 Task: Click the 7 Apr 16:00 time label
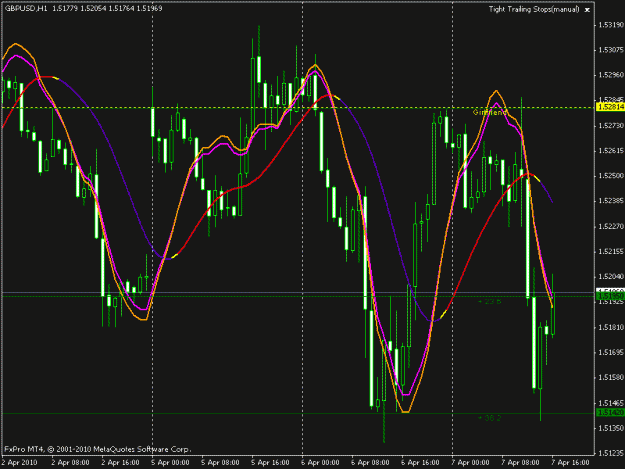(x=570, y=463)
